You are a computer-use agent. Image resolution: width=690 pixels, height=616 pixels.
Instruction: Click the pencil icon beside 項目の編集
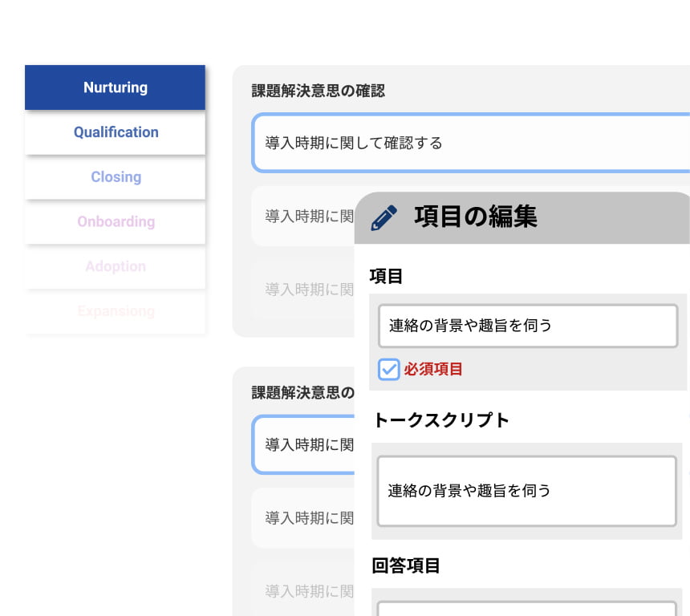(384, 217)
